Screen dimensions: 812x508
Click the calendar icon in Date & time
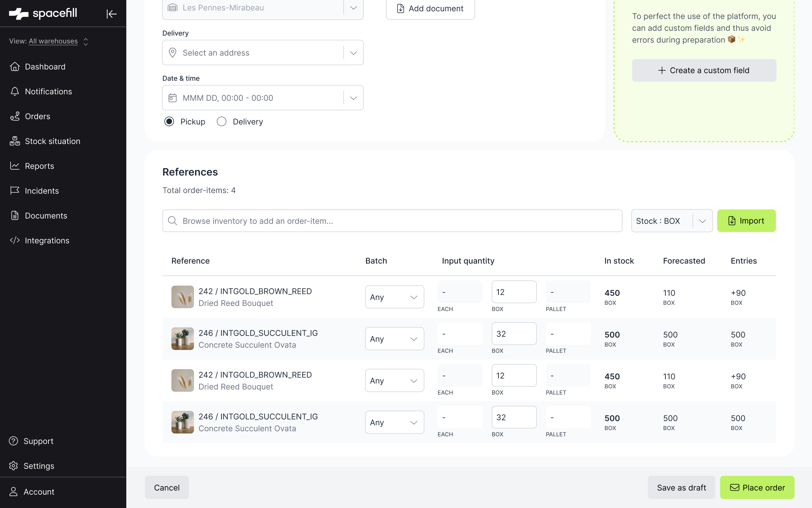tap(173, 98)
